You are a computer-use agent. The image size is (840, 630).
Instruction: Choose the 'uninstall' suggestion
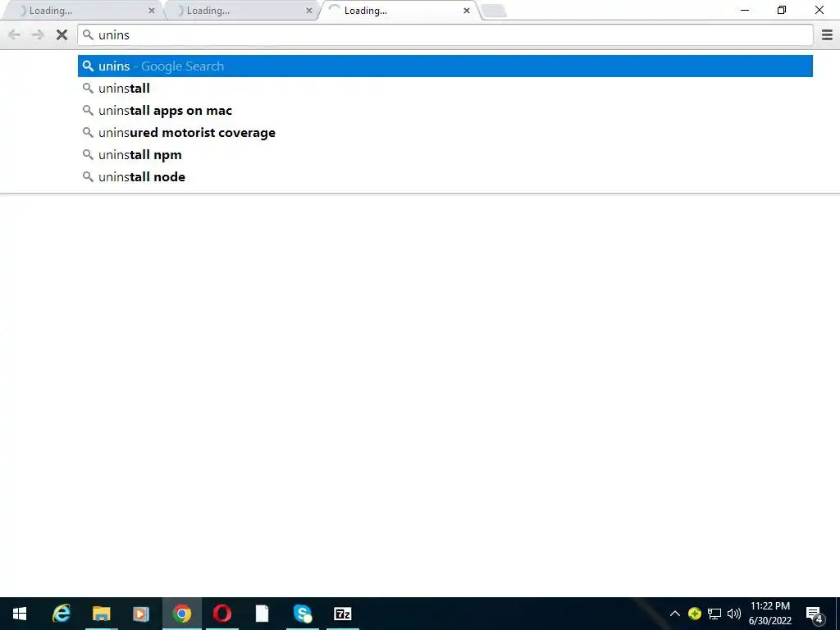[x=445, y=89]
